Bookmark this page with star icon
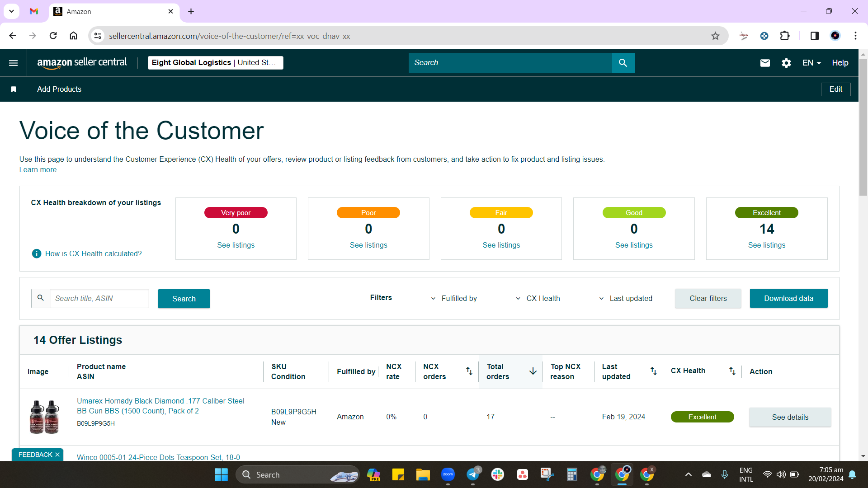The height and width of the screenshot is (488, 868). 715,36
